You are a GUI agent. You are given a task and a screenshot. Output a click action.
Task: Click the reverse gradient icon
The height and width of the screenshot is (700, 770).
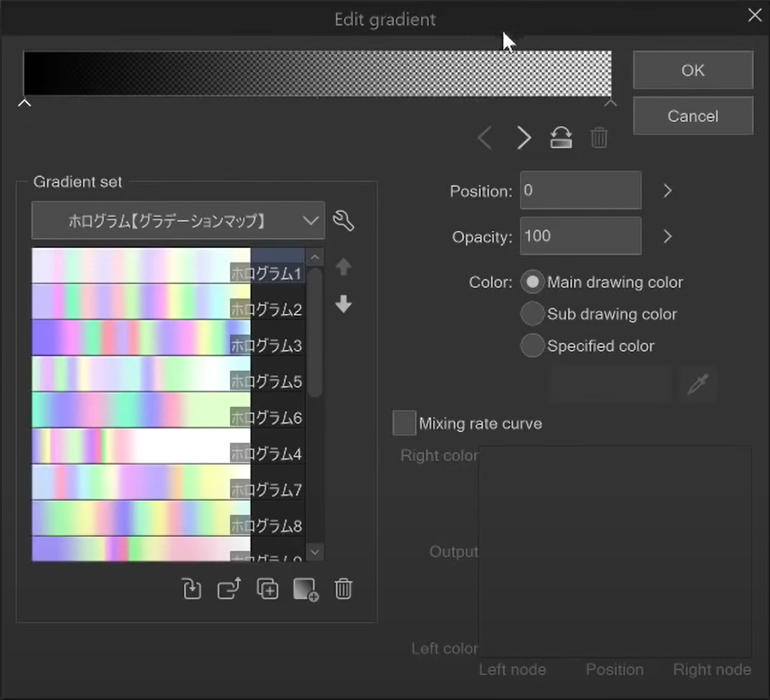click(x=561, y=138)
